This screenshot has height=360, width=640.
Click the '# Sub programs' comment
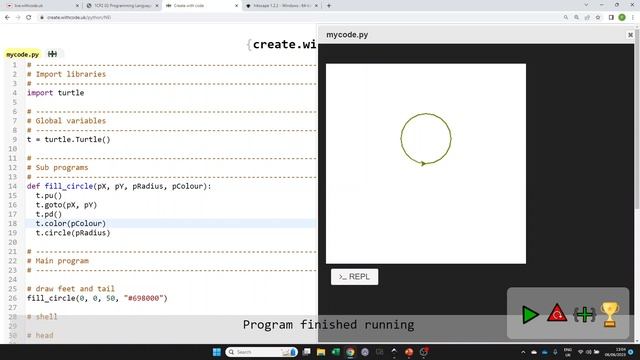[58, 167]
